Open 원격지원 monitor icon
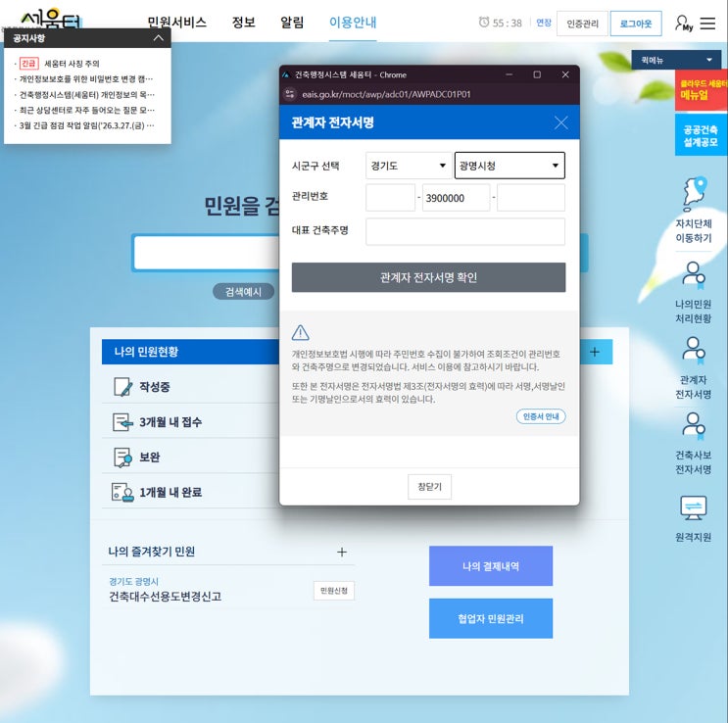 (694, 508)
